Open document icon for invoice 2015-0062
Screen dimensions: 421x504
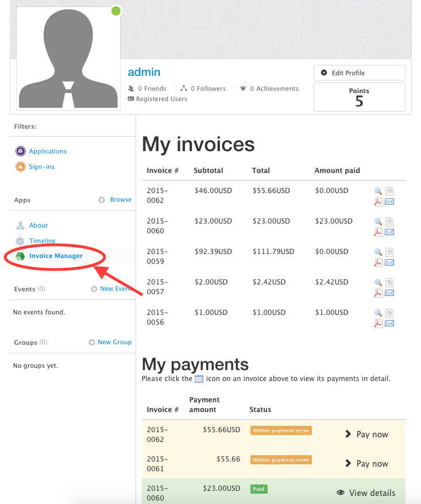(x=389, y=191)
